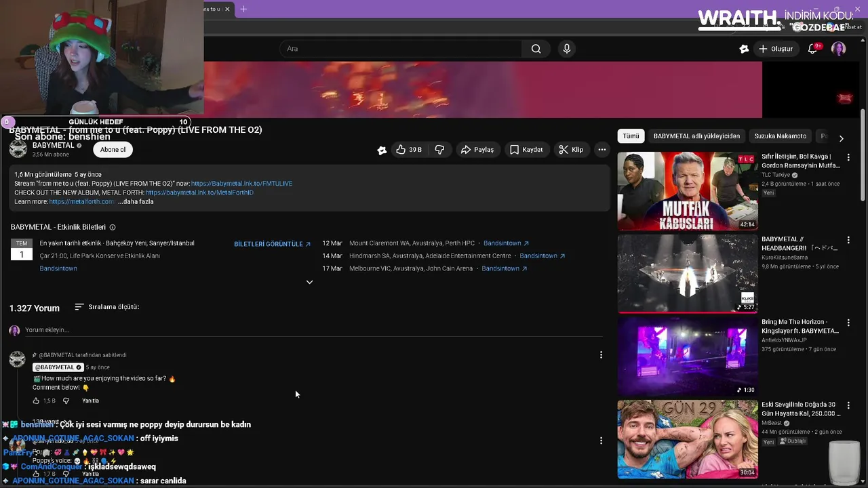The width and height of the screenshot is (868, 488).
Task: Select the Suzuka Nakamoto chip
Action: [780, 136]
